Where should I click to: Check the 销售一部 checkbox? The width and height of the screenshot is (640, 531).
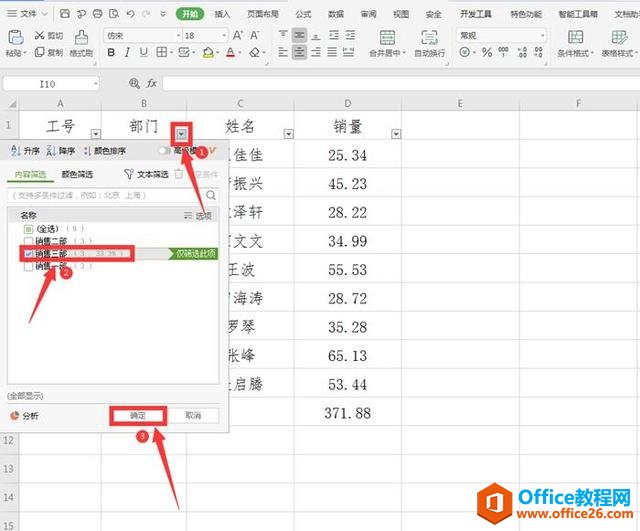pos(28,266)
